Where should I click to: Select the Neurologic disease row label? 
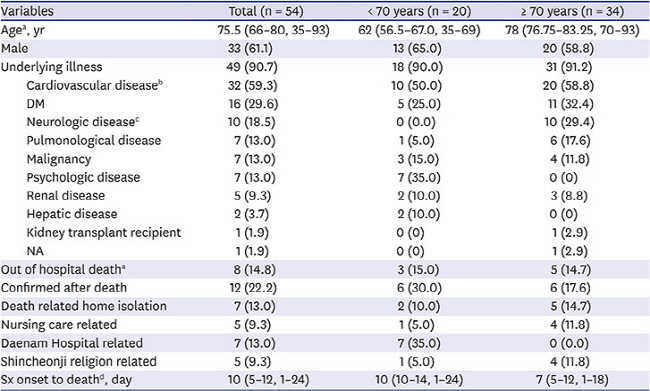coord(83,122)
